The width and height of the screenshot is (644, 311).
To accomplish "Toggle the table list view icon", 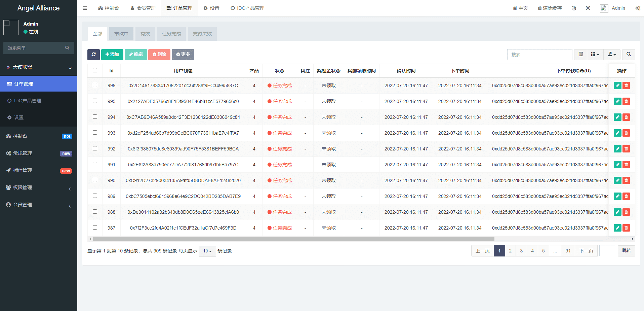I will click(580, 55).
